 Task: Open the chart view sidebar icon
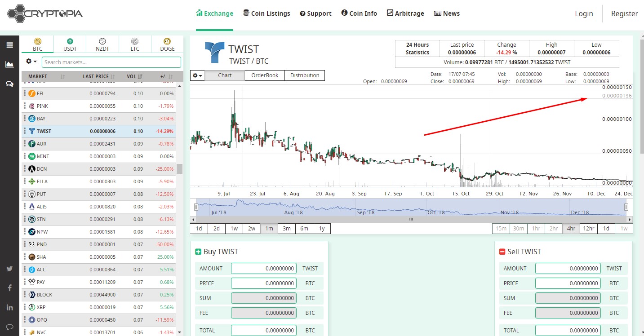9,64
